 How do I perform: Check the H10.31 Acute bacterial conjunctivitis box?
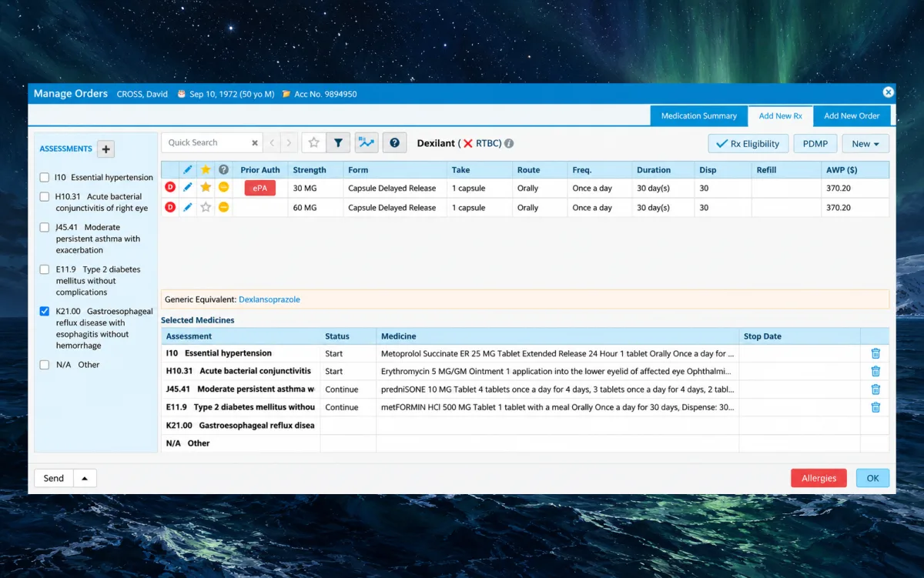(x=45, y=197)
